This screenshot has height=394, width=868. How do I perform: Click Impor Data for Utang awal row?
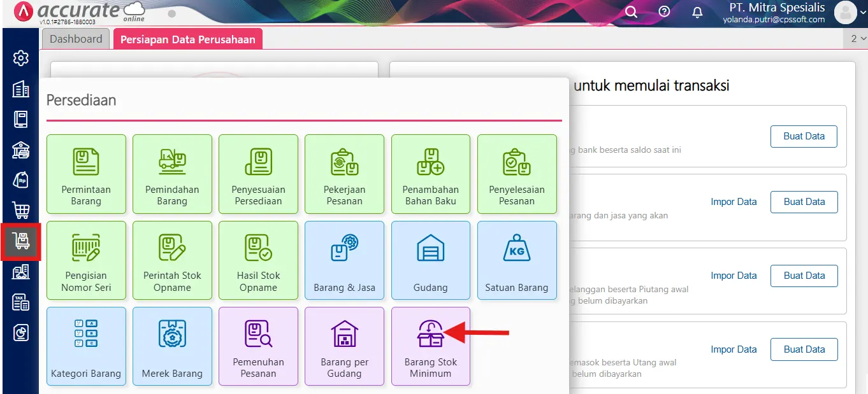[x=734, y=349]
